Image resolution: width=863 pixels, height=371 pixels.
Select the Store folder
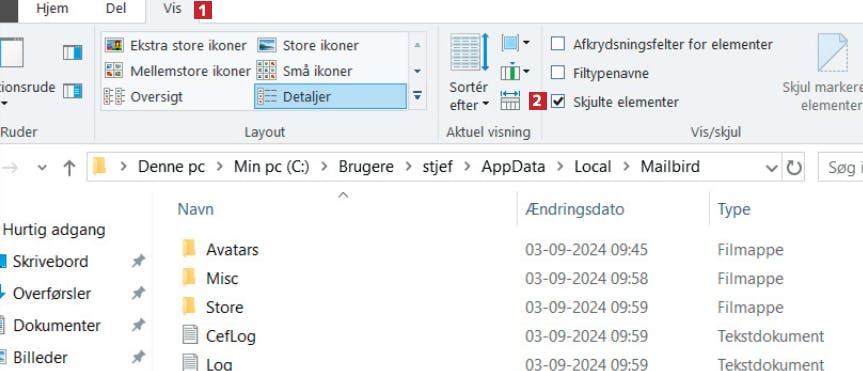[225, 307]
